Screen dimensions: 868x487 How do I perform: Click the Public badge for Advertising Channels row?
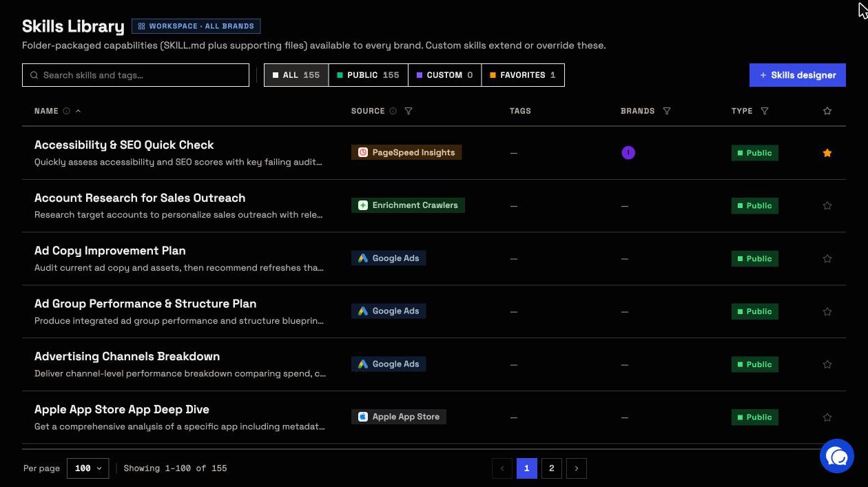(755, 364)
